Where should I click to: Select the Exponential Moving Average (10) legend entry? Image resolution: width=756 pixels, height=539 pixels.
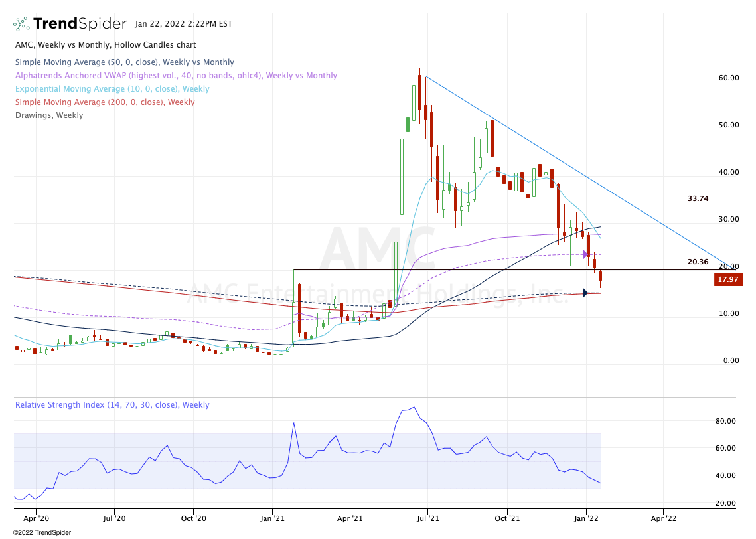pos(112,89)
